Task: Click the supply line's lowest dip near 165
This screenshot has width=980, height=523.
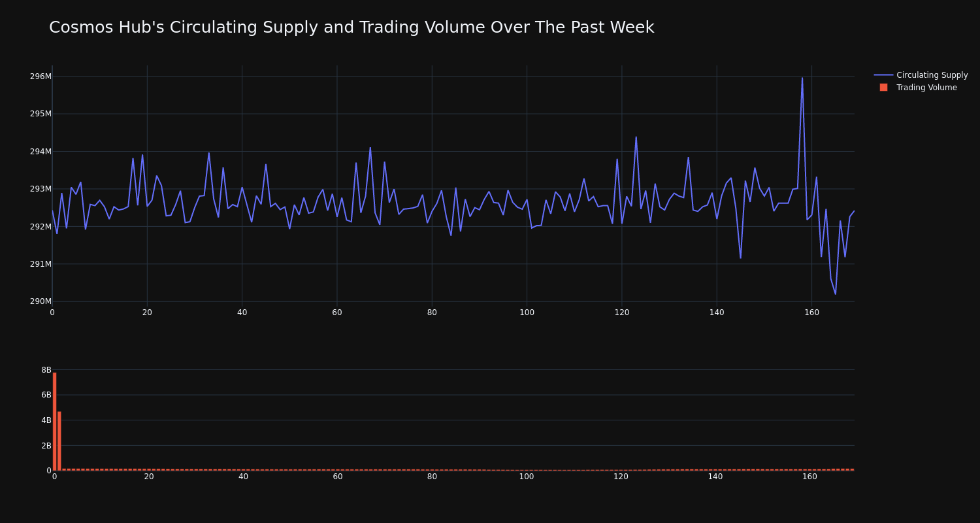Action: (x=835, y=294)
